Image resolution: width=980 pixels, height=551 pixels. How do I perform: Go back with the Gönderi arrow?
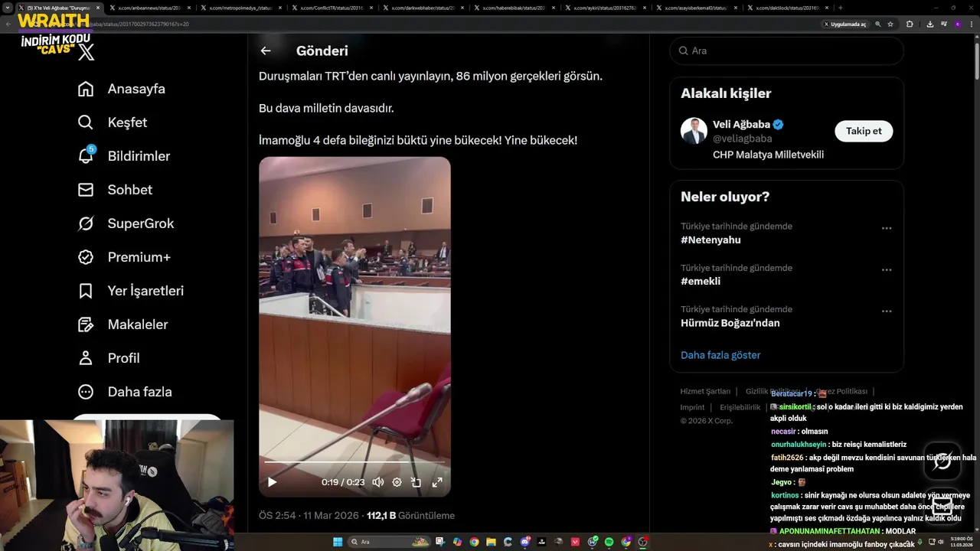[x=266, y=51]
